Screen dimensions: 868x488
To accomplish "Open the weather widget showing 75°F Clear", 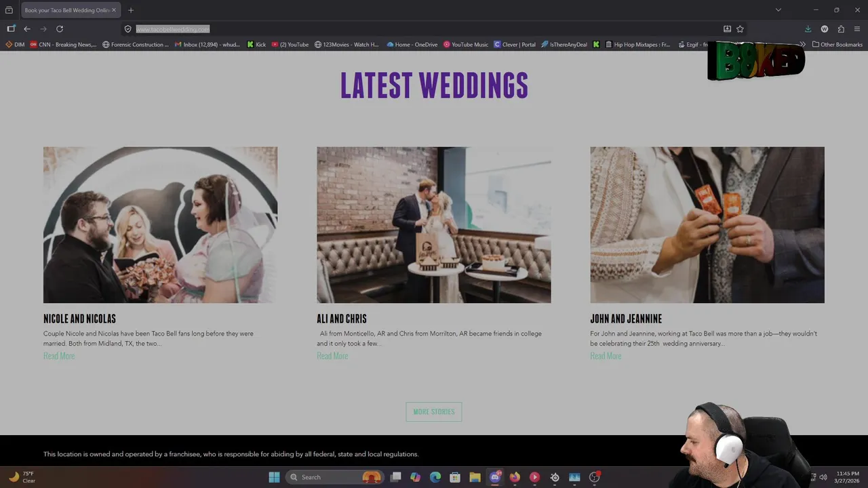I will (x=22, y=477).
